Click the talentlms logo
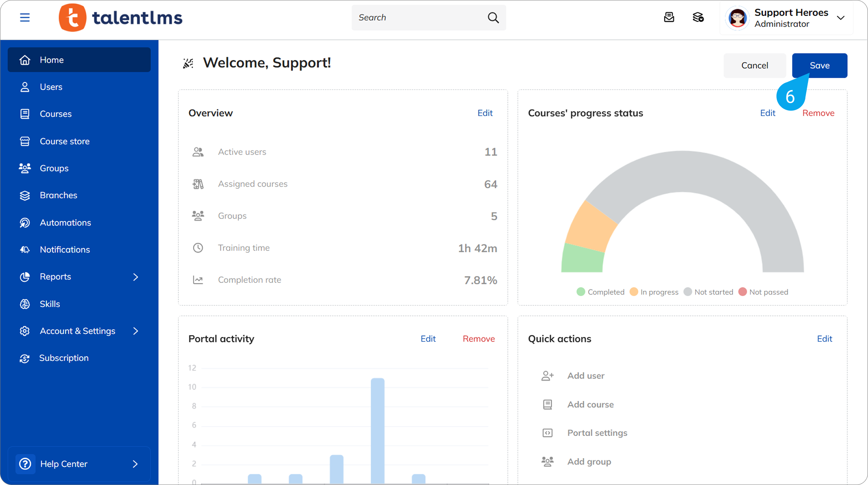 click(x=121, y=18)
